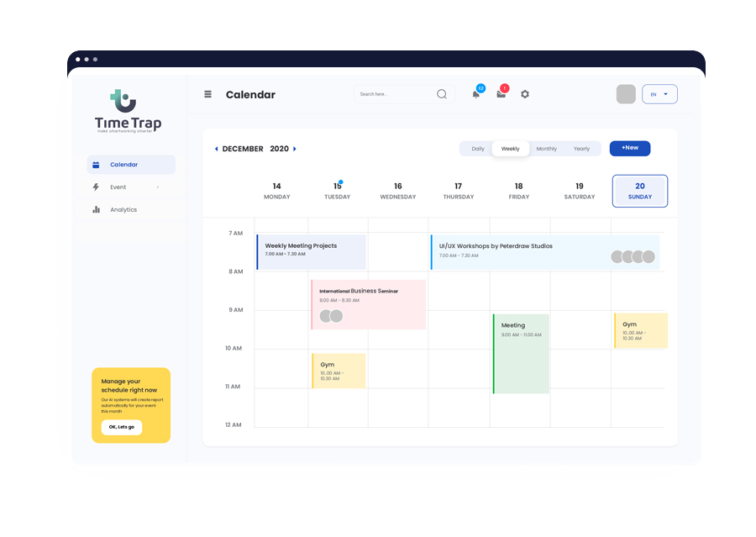The image size is (756, 537).
Task: Select Tuesday 15 column header
Action: 338,191
